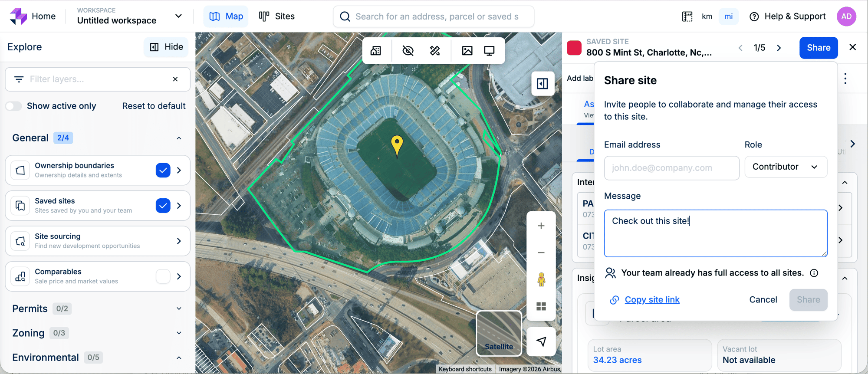Open the three-dot more options menu

tap(845, 79)
